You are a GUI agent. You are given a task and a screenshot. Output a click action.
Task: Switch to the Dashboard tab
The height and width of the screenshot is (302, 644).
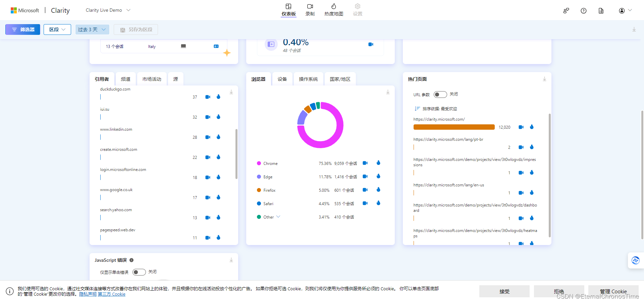click(289, 10)
